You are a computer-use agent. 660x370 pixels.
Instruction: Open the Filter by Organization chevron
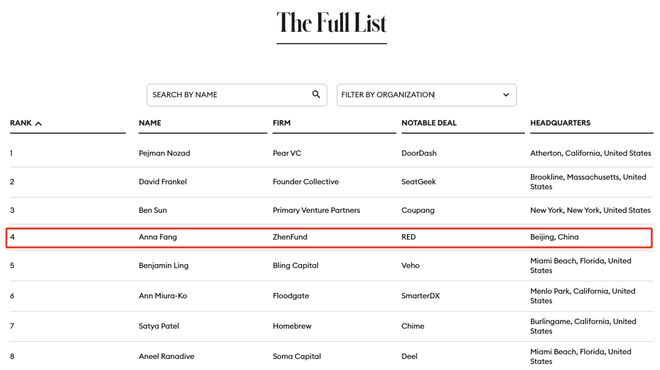point(506,95)
